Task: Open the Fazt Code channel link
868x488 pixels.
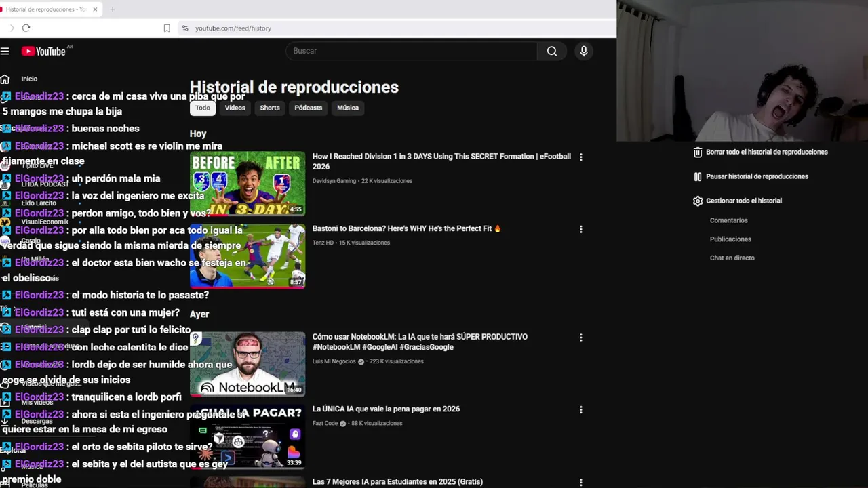Action: (325, 424)
